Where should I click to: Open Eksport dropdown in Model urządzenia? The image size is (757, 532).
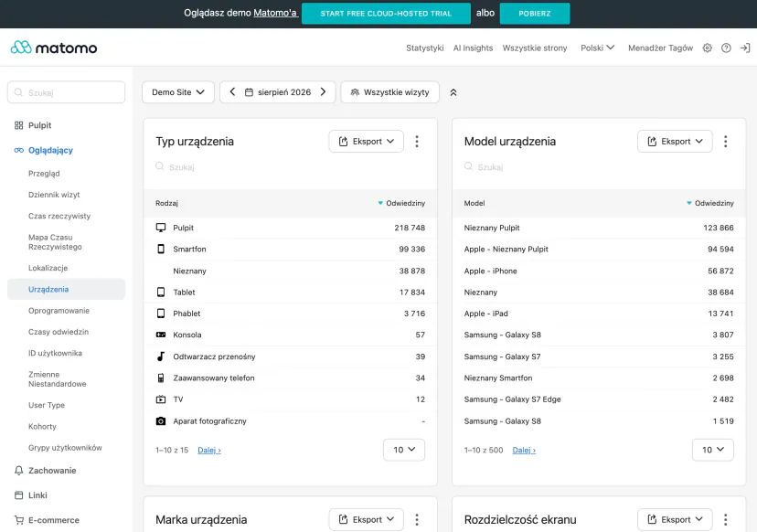pyautogui.click(x=675, y=142)
